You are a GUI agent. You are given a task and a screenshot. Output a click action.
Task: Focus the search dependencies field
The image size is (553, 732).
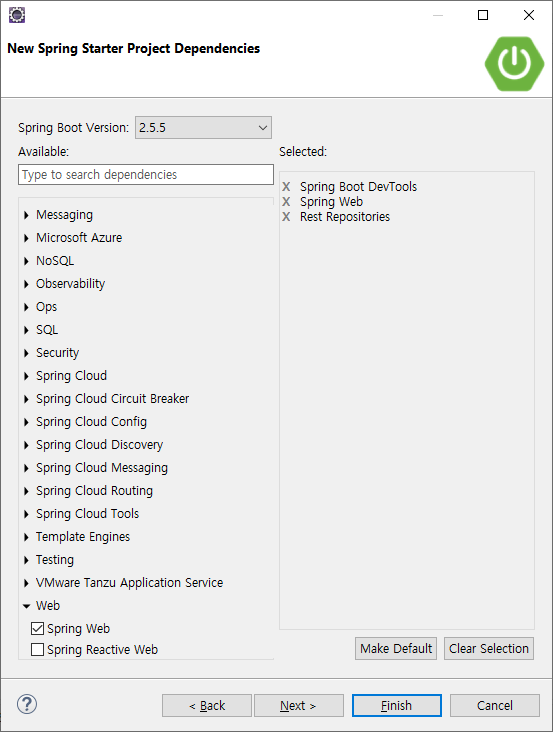pyautogui.click(x=146, y=174)
